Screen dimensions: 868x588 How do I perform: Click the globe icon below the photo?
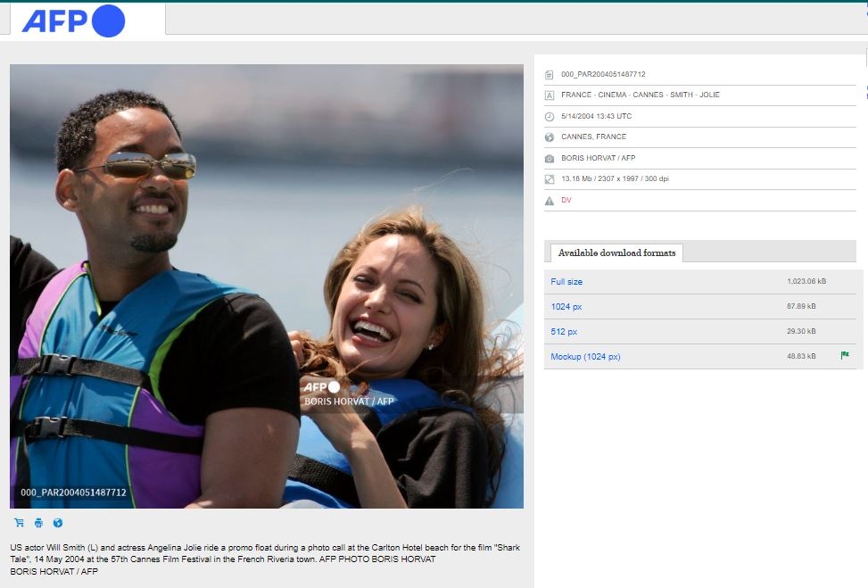point(58,523)
